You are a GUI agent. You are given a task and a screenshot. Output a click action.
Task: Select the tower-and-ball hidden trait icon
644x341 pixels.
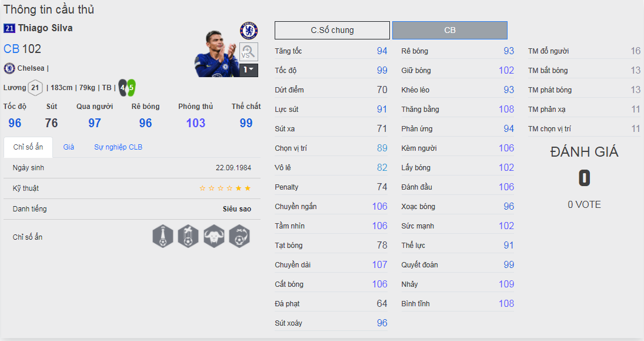pyautogui.click(x=163, y=236)
